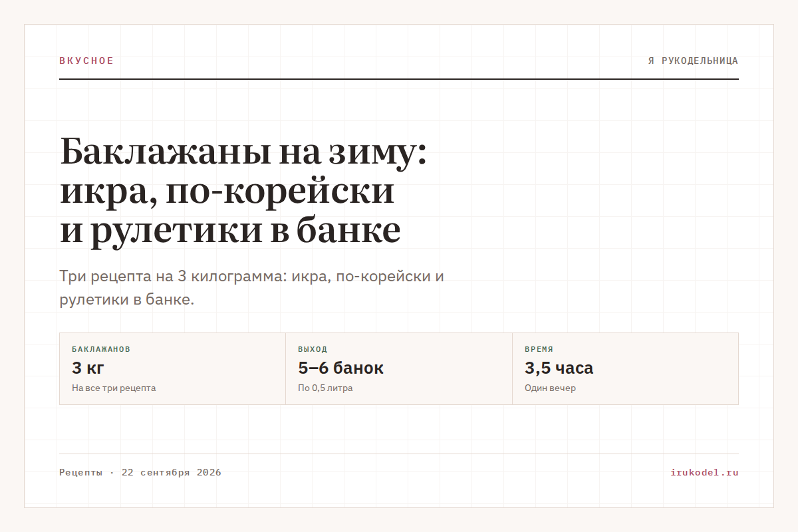Click the subtitle starting Три рецепта на 3 килограмма
This screenshot has width=798, height=532.
[x=251, y=288]
